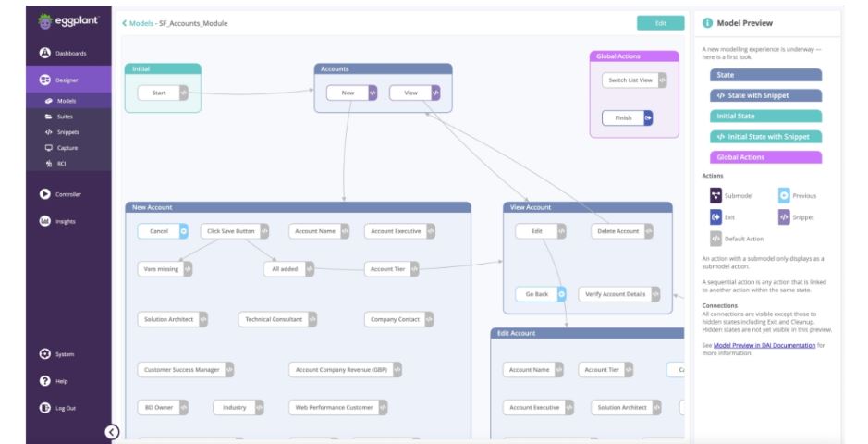Open the System gear icon

[45, 353]
